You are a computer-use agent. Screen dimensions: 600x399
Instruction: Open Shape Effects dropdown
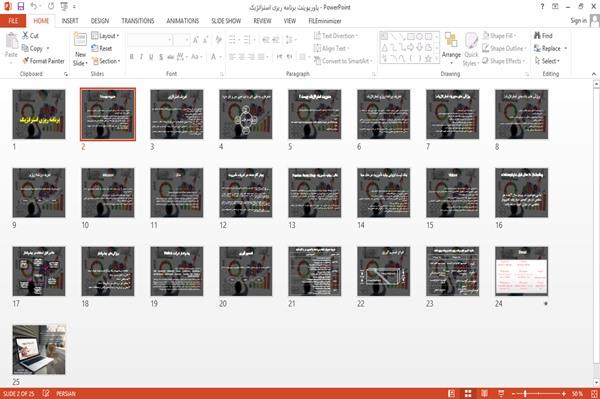(x=504, y=61)
